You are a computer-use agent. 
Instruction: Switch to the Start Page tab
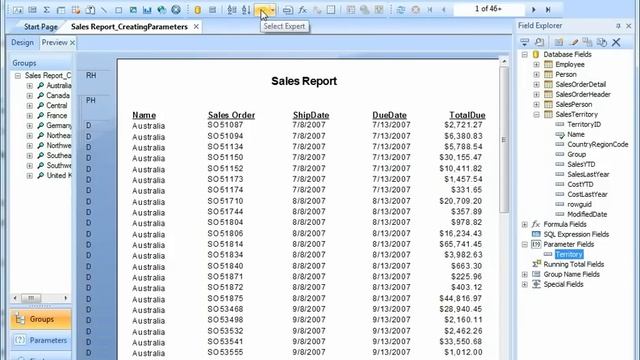[x=40, y=27]
